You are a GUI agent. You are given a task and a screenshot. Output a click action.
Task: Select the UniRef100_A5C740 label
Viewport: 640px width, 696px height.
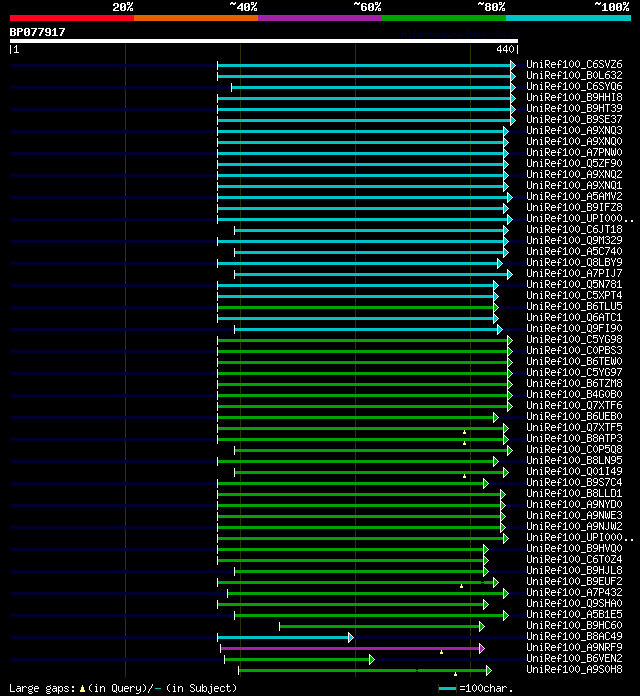(x=574, y=251)
